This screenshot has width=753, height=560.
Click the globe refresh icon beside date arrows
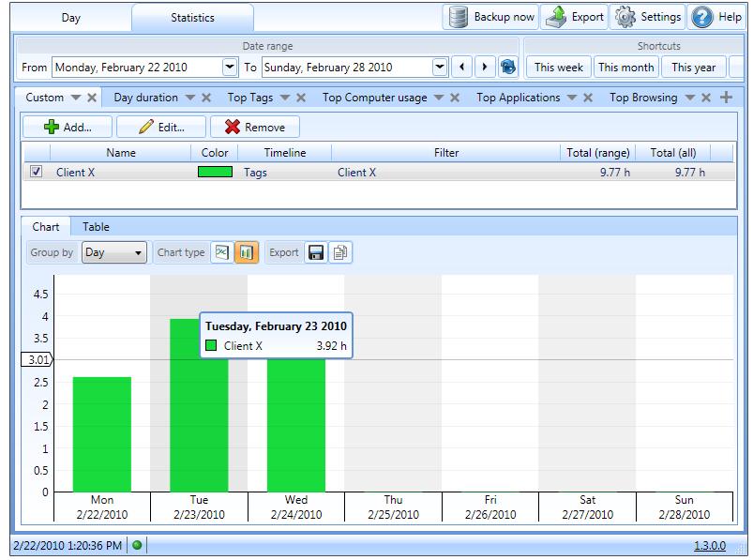pos(508,67)
